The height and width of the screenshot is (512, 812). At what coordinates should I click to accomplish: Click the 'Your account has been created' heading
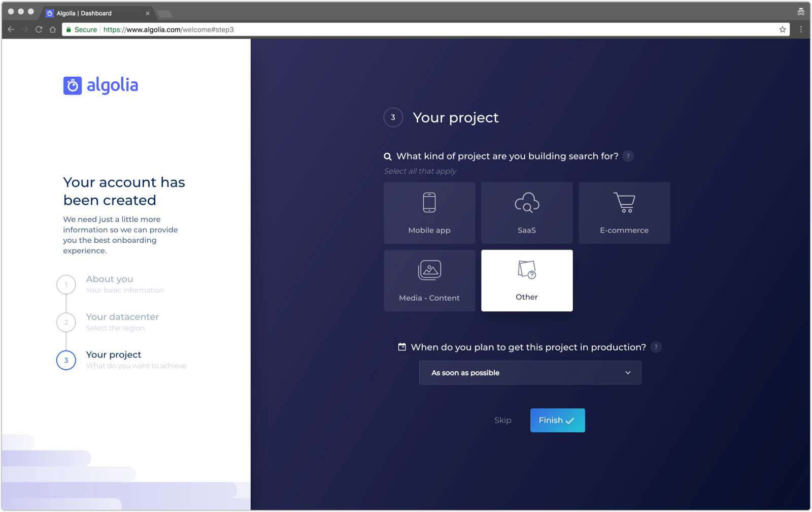[x=124, y=191]
